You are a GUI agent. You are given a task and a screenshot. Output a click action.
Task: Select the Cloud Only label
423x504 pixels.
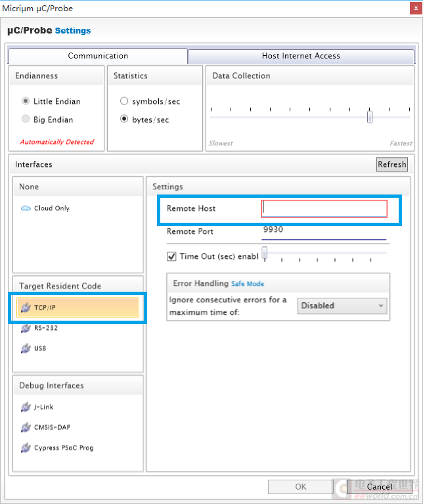tap(52, 208)
